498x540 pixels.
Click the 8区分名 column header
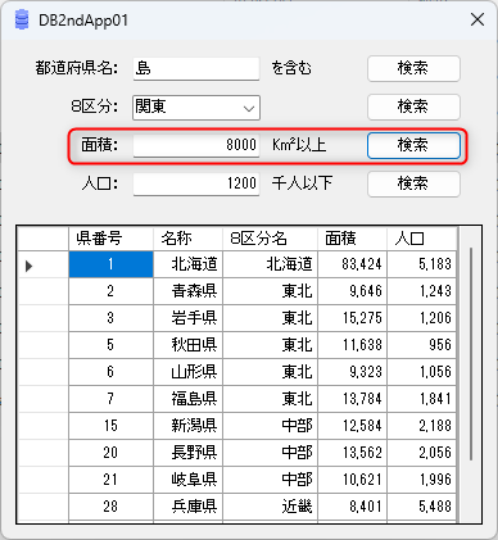coord(270,238)
